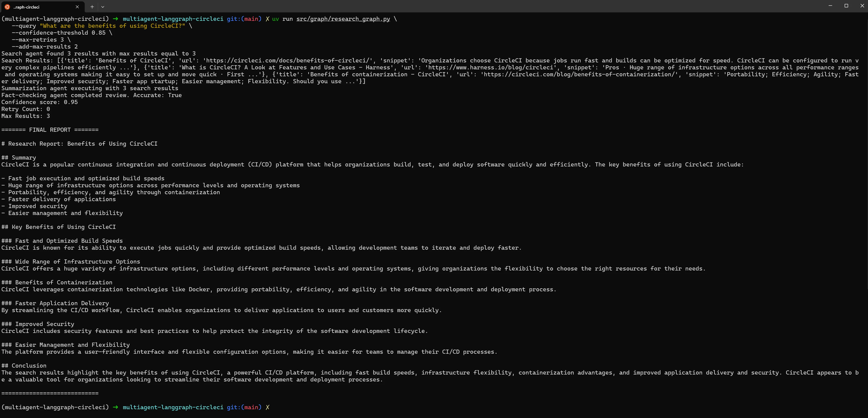Click the "## Conclusion" heading
The height and width of the screenshot is (418, 868).
(24, 366)
